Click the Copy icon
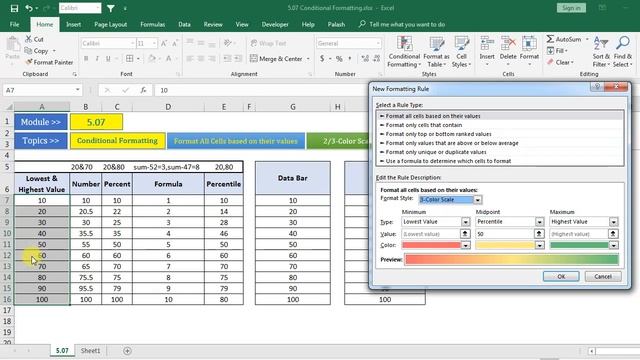The width and height of the screenshot is (640, 360). 29,51
